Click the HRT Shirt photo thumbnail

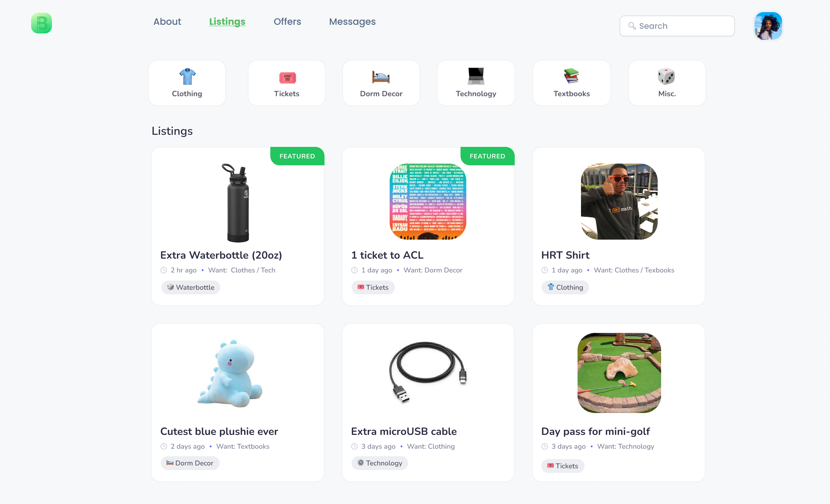(619, 201)
